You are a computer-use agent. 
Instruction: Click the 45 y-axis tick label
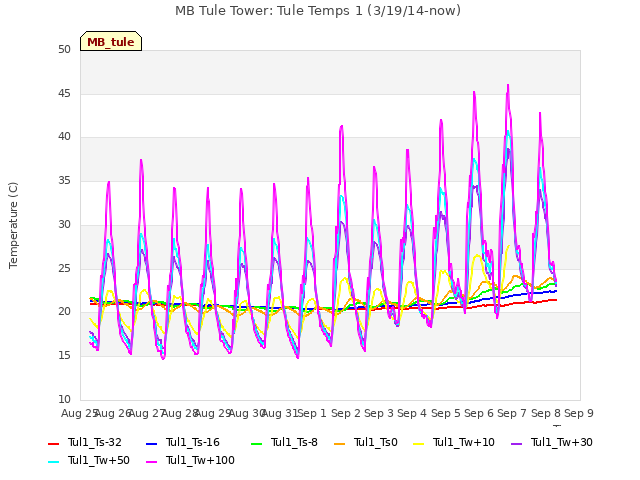coord(64,93)
